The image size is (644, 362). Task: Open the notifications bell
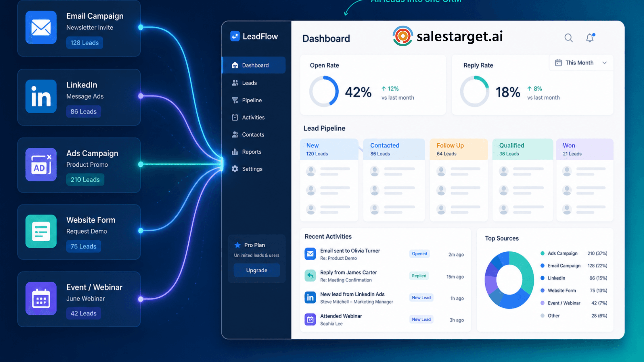pos(590,38)
